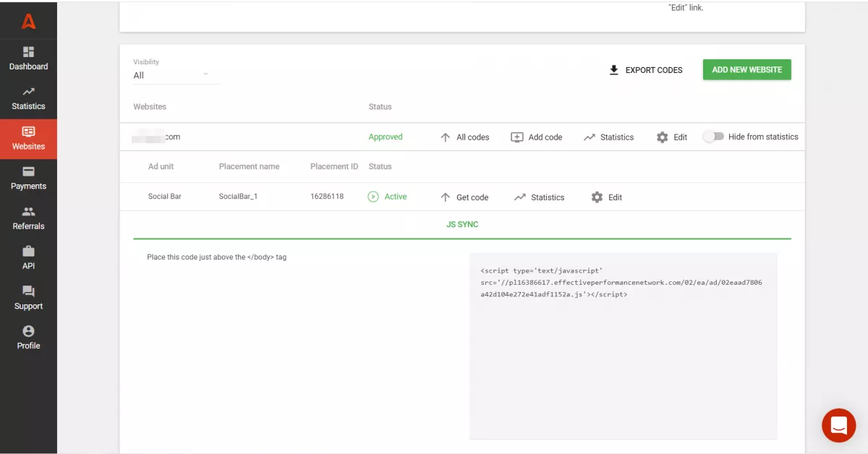Open the Profile sidebar icon

coord(28,331)
